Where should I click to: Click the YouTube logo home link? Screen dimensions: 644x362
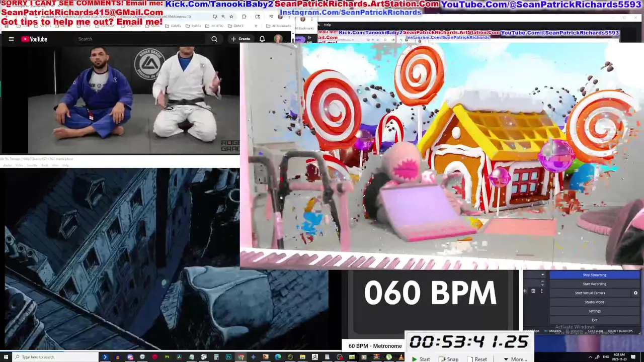34,39
